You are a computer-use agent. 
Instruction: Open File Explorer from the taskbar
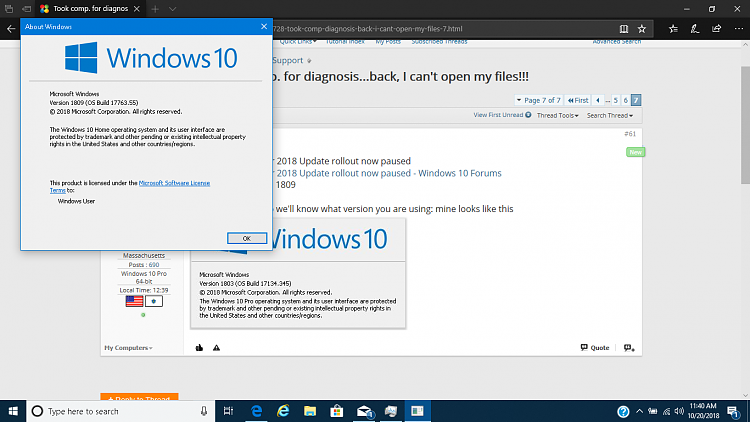tap(310, 411)
